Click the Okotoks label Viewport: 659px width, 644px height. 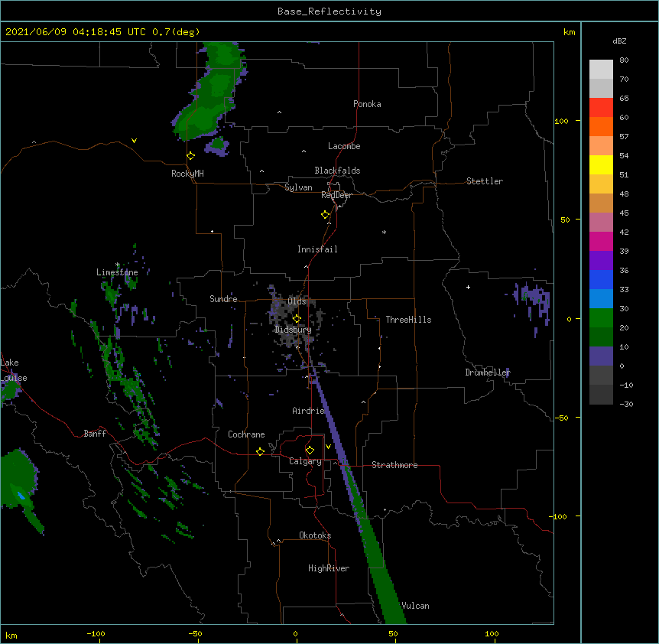[x=315, y=535]
